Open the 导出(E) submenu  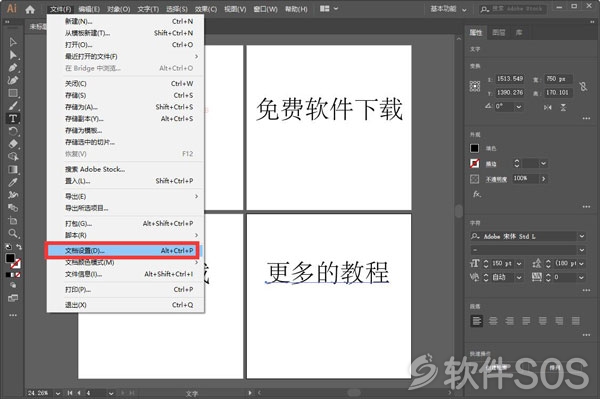pyautogui.click(x=126, y=196)
